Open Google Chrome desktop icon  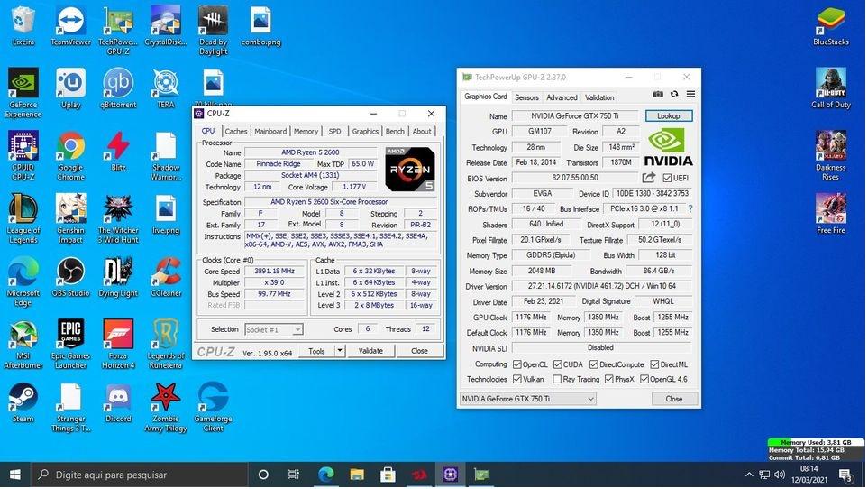pyautogui.click(x=71, y=156)
